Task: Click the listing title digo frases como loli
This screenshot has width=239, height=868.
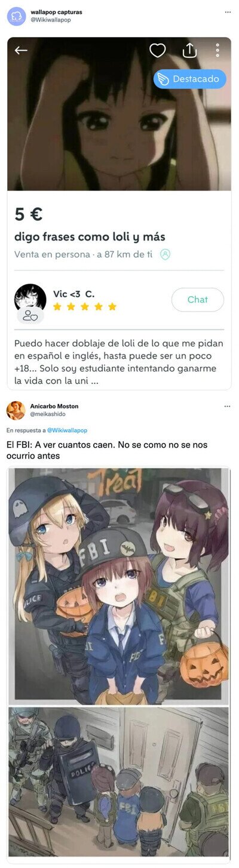Action: click(90, 236)
